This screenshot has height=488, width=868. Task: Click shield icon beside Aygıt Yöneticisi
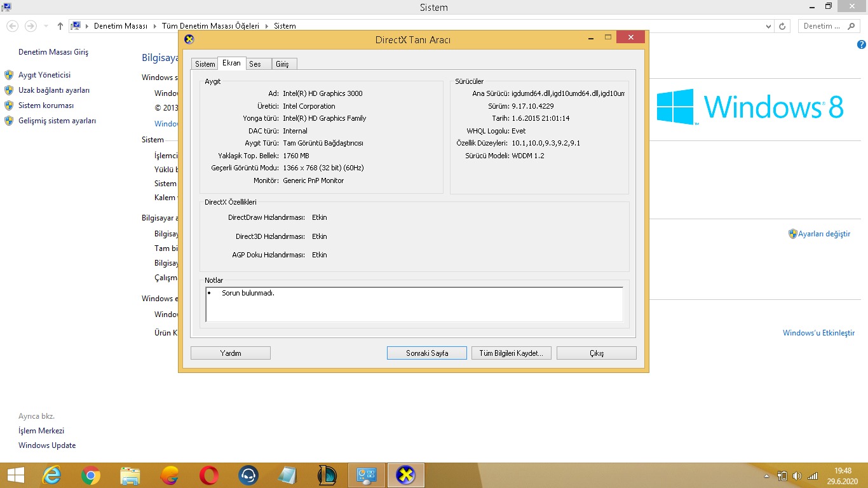pyautogui.click(x=9, y=75)
